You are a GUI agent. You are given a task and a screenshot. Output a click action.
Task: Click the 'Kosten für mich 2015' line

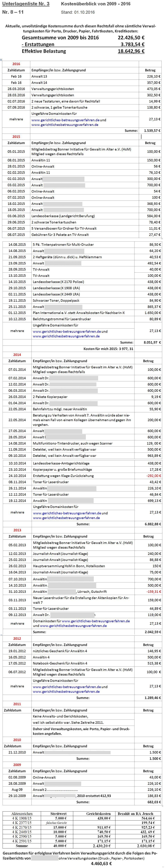coord(108,348)
